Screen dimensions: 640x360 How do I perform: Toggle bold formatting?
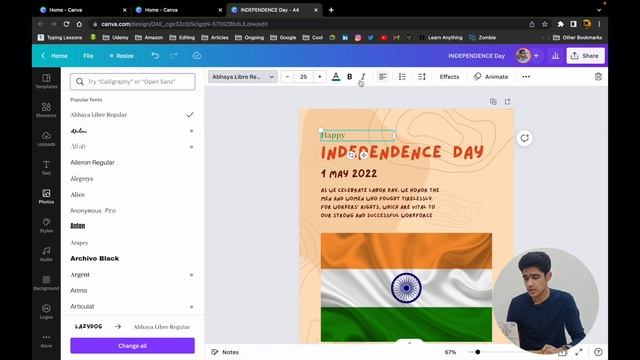click(349, 77)
